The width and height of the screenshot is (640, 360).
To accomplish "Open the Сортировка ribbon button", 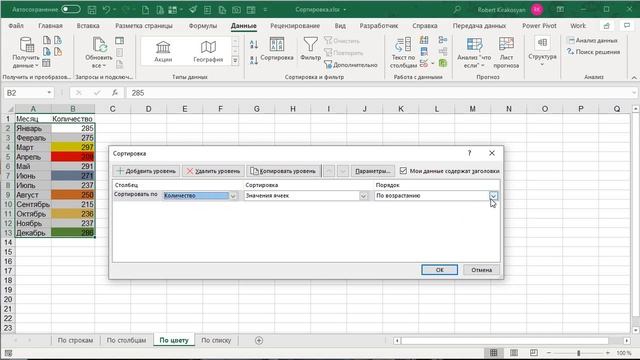I will [277, 49].
